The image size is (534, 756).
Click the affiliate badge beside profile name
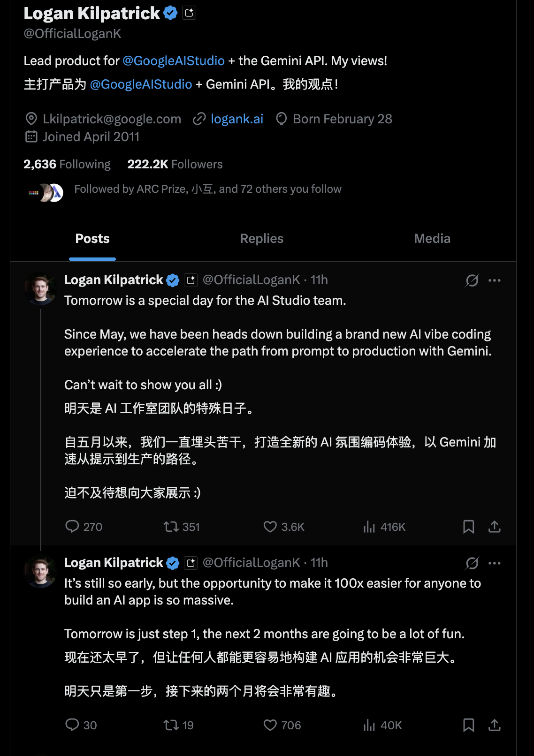[189, 13]
